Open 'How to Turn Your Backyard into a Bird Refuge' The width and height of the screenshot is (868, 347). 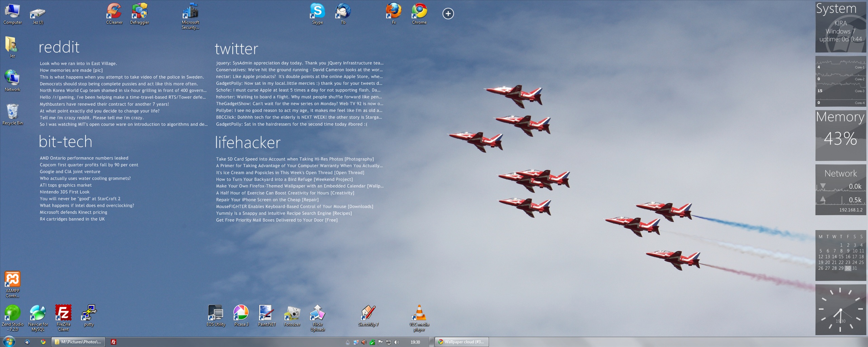point(284,179)
